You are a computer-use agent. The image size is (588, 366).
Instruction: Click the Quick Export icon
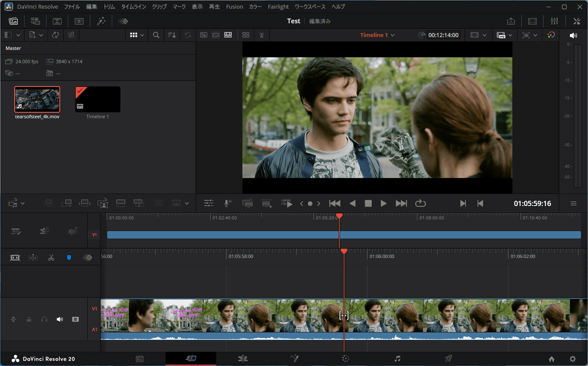click(511, 21)
